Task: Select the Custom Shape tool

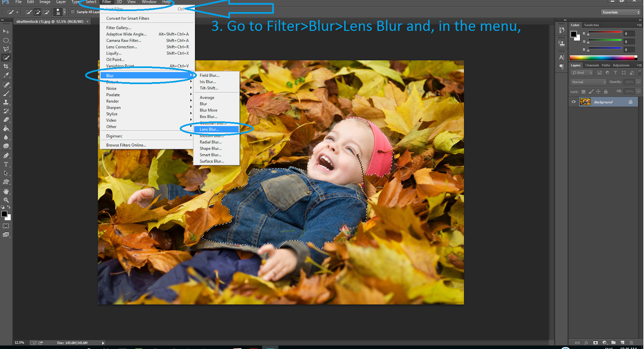Action: tap(6, 182)
